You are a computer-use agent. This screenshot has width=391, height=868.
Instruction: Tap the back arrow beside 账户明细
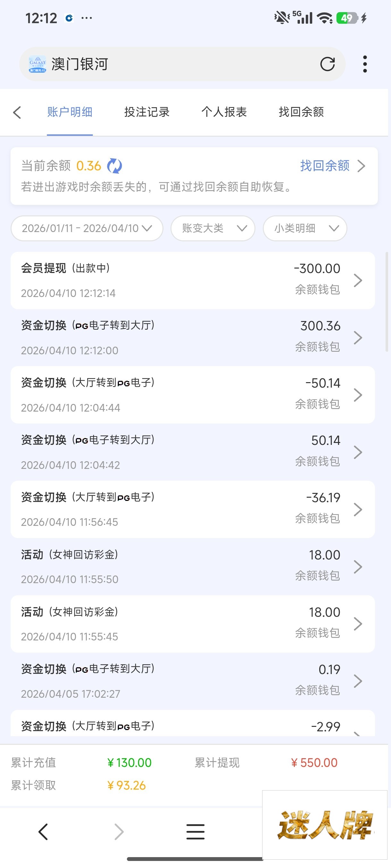coord(17,112)
